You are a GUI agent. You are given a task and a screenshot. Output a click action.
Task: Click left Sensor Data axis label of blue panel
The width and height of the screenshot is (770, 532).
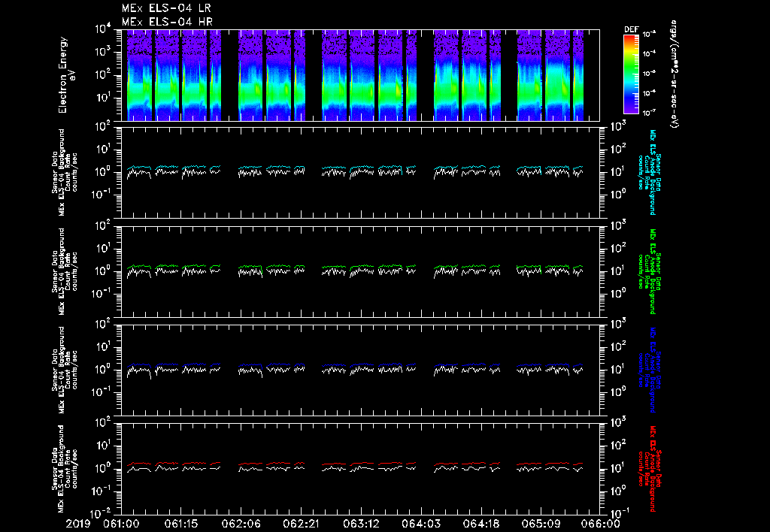(65, 370)
